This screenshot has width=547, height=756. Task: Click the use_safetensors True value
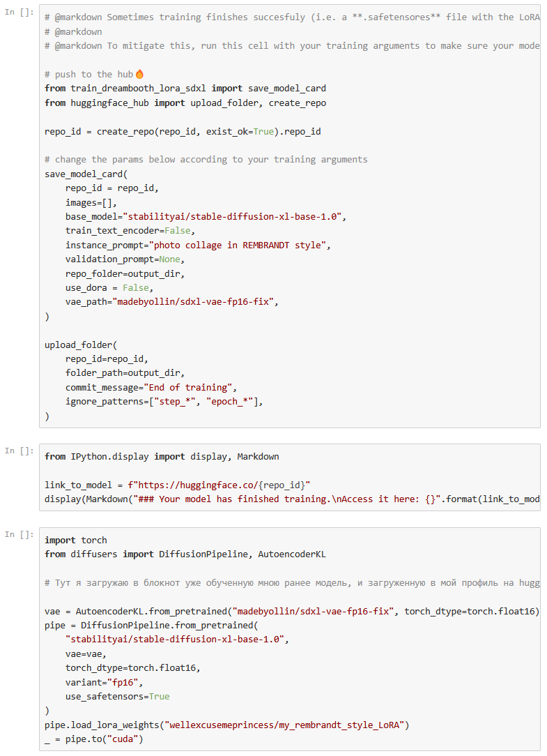point(159,697)
